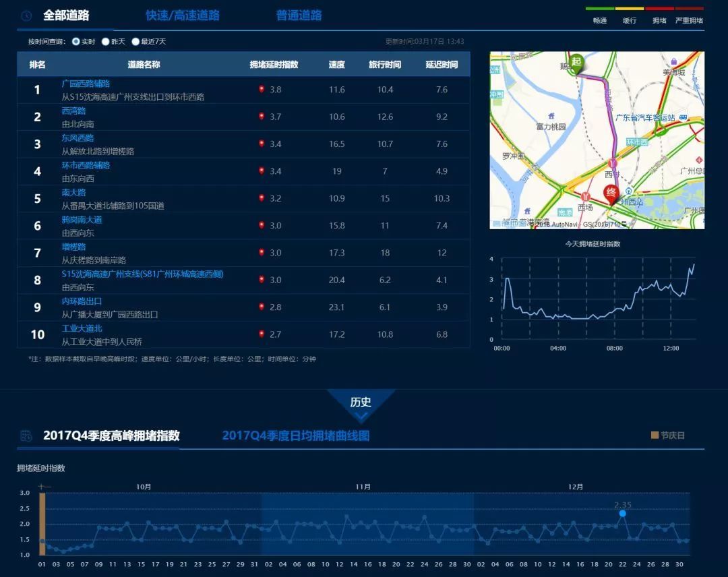The image size is (728, 577).
Task: Click the 节庆日 legend color swatch
Action: [654, 435]
